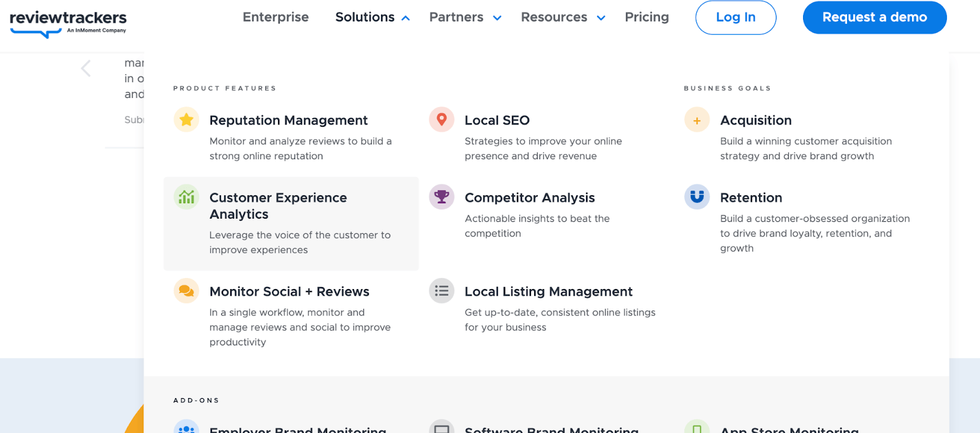Viewport: 980px width, 433px height.
Task: Open the Competitor Analysis feature link
Action: tap(530, 198)
